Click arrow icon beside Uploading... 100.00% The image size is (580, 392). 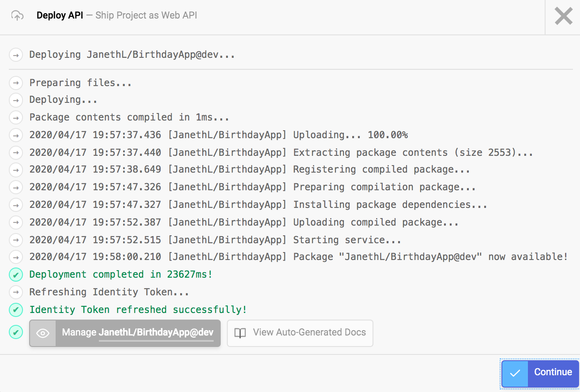(x=16, y=135)
